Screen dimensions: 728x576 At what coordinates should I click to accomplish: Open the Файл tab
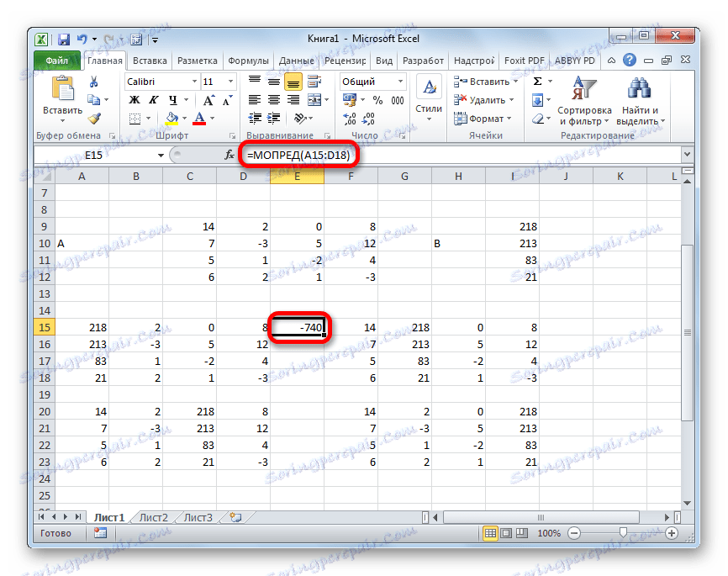56,61
